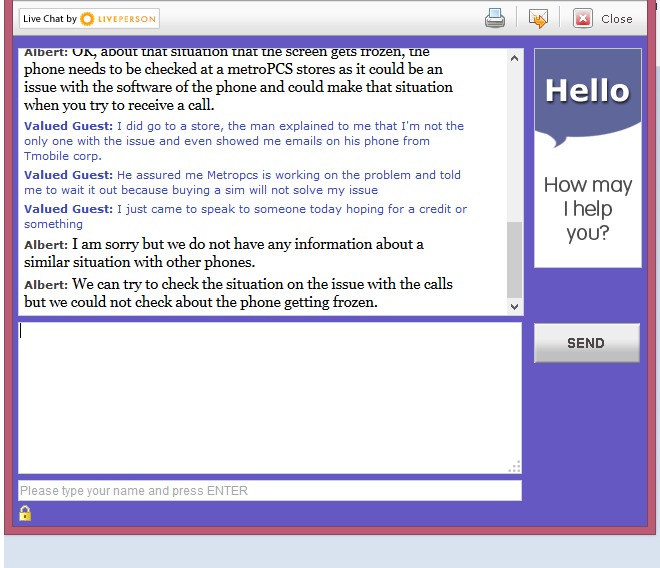Click the 'How may I help you?' text
Viewport: 660px width, 568px height.
pyautogui.click(x=588, y=208)
